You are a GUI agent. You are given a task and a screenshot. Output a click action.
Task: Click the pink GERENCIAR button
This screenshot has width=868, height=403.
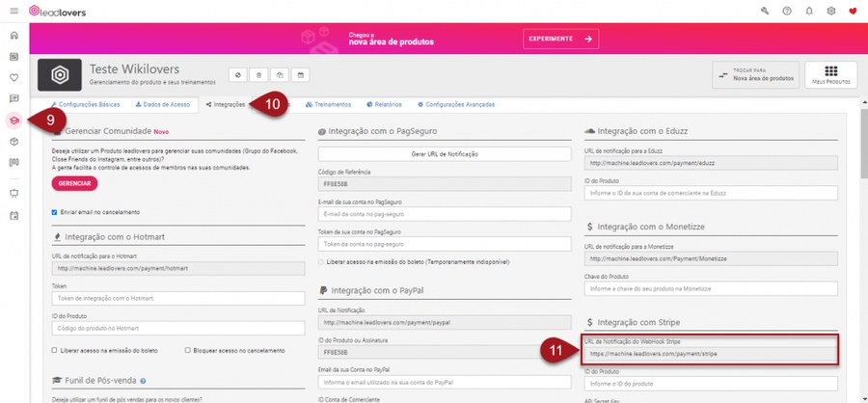tap(74, 183)
